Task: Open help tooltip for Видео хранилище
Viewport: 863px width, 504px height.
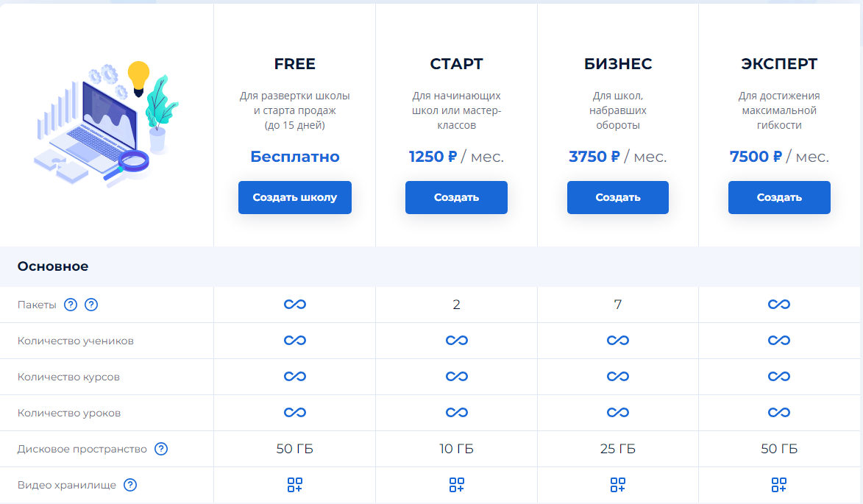Action: point(130,485)
